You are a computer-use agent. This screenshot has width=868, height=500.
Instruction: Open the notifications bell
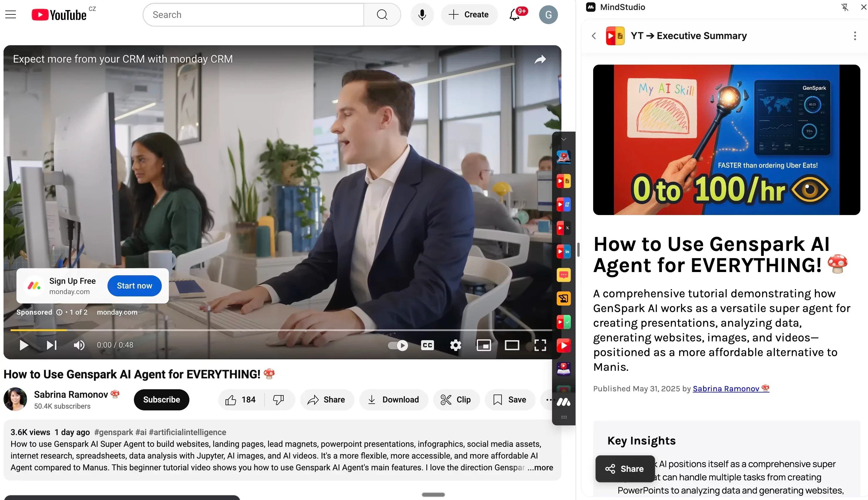pos(514,15)
